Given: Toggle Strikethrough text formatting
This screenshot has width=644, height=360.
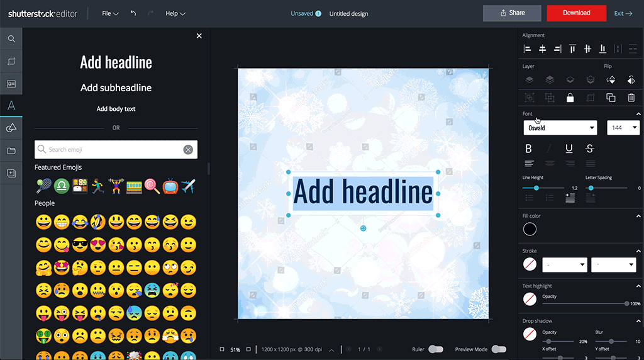Looking at the screenshot, I should tap(590, 149).
